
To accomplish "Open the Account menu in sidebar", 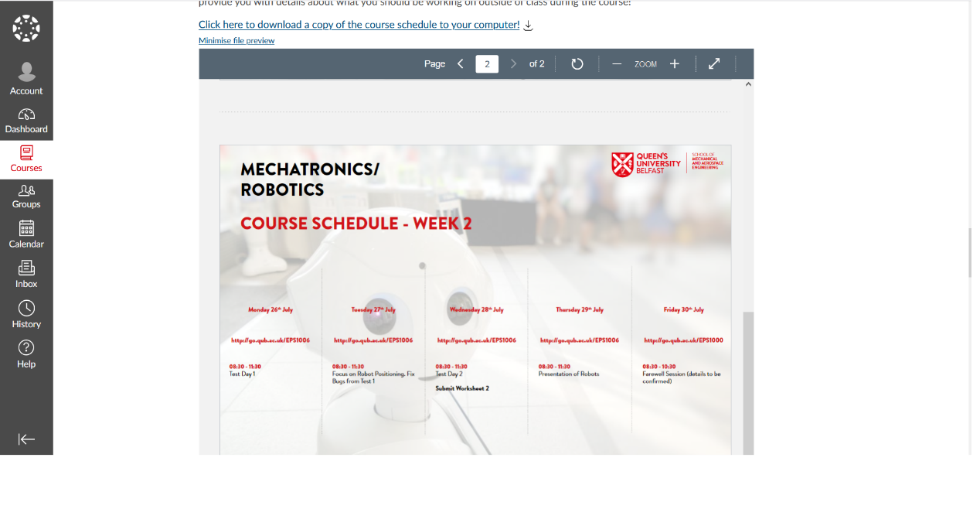I will [26, 79].
